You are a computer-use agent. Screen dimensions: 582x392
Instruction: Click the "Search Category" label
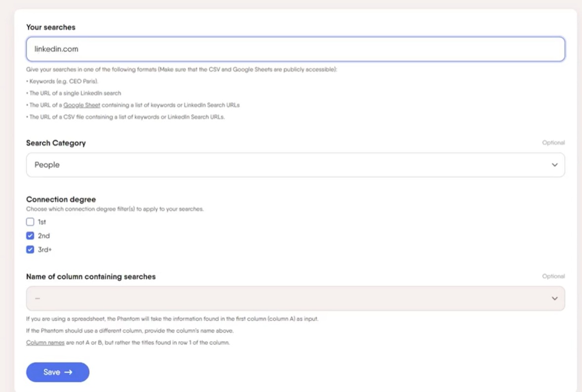[x=56, y=143]
